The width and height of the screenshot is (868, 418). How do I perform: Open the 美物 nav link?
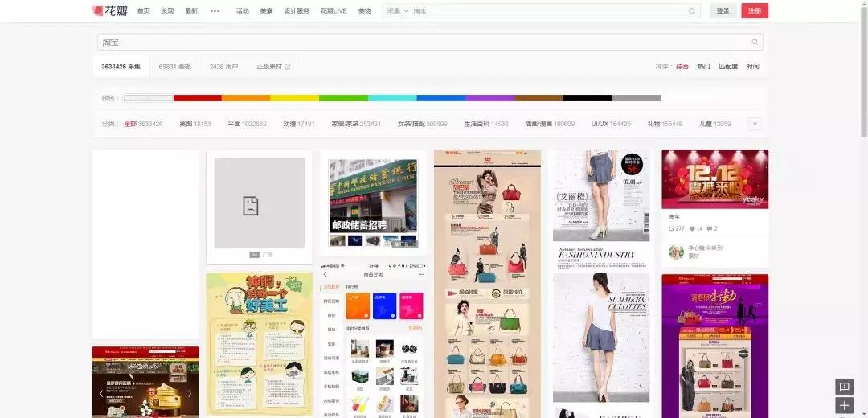click(x=364, y=11)
